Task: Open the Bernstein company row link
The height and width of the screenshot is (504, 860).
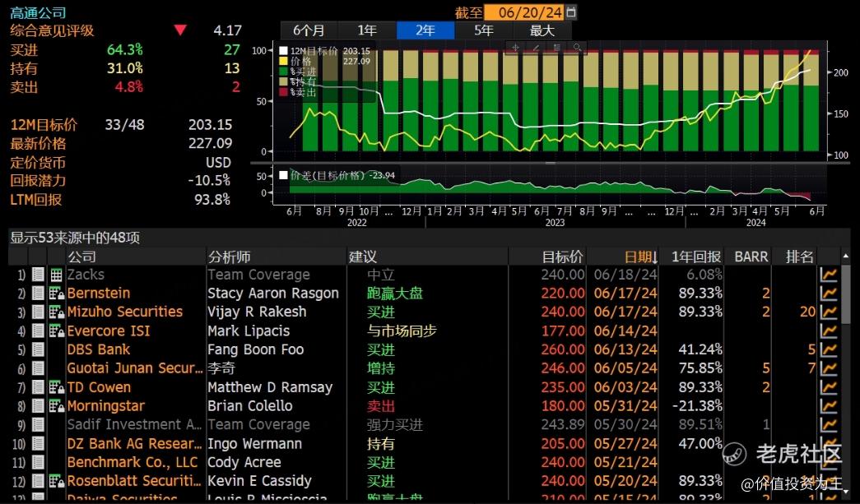Action: click(99, 293)
